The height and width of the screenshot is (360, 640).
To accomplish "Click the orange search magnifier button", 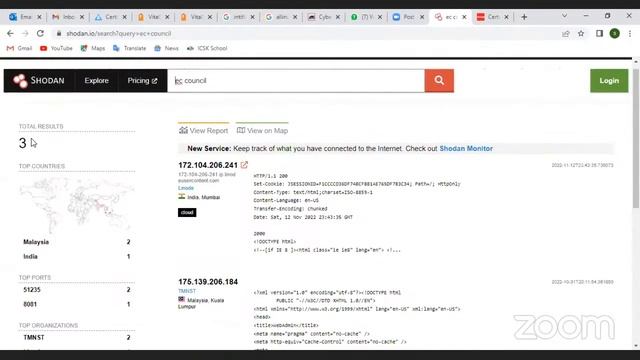I will pos(439,80).
